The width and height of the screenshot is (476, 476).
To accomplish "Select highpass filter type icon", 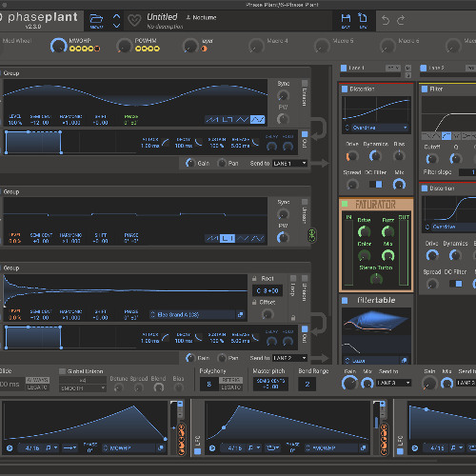I will [446, 136].
